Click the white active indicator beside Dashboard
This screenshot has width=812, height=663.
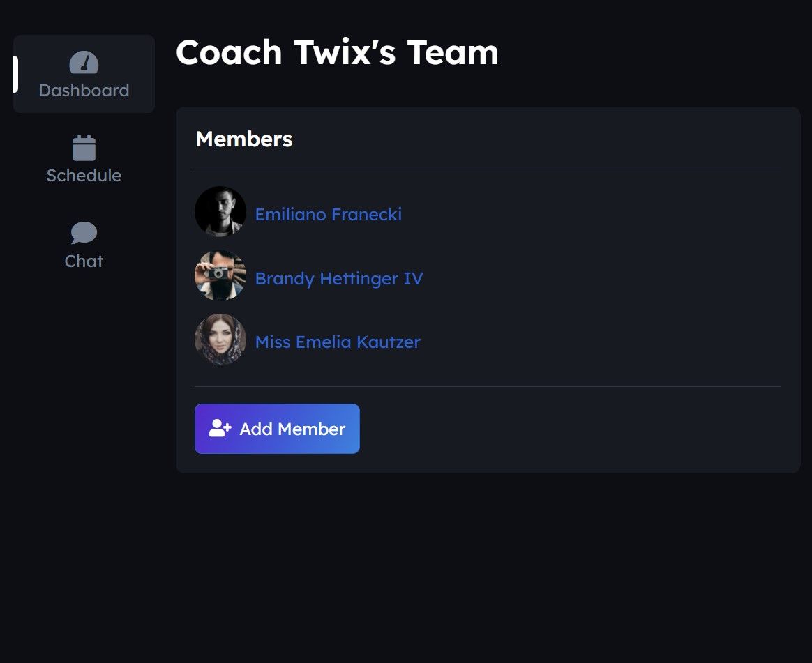pyautogui.click(x=15, y=74)
